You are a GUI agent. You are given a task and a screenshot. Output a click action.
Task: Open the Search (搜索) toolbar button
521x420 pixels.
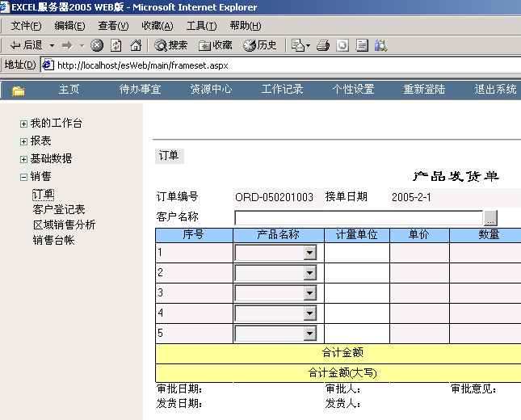pos(171,45)
